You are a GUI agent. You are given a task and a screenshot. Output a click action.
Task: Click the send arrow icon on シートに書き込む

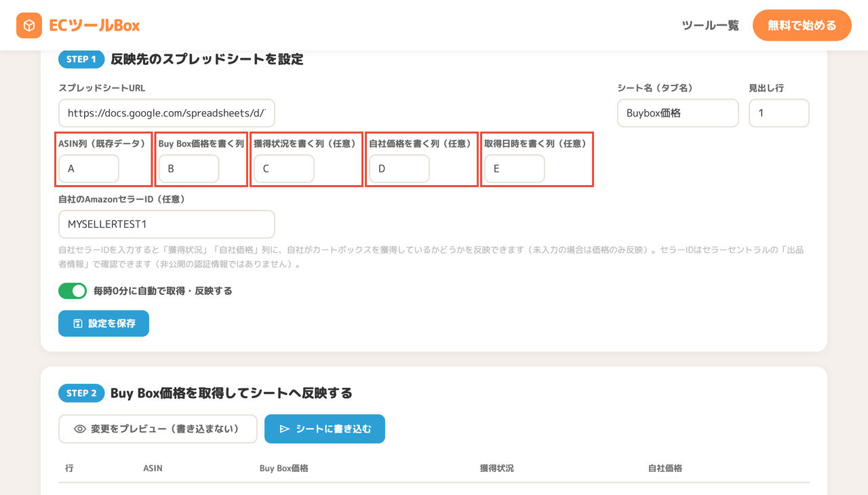(x=284, y=429)
